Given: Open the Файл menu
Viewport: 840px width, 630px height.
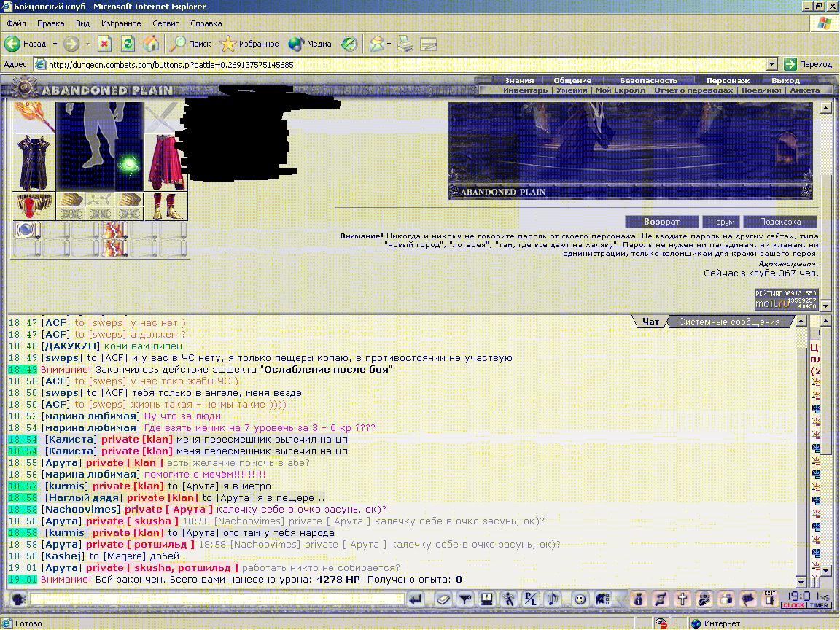Looking at the screenshot, I should click(x=16, y=23).
